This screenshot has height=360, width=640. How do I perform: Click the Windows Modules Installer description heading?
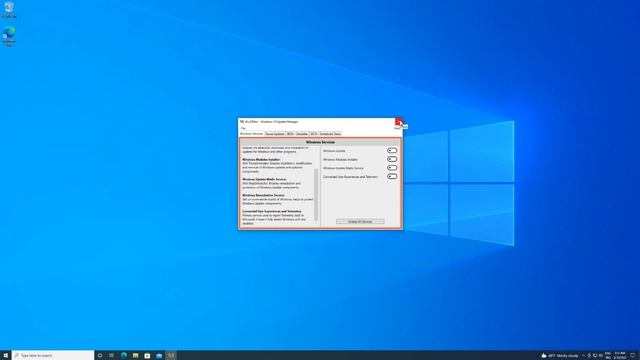click(x=261, y=160)
